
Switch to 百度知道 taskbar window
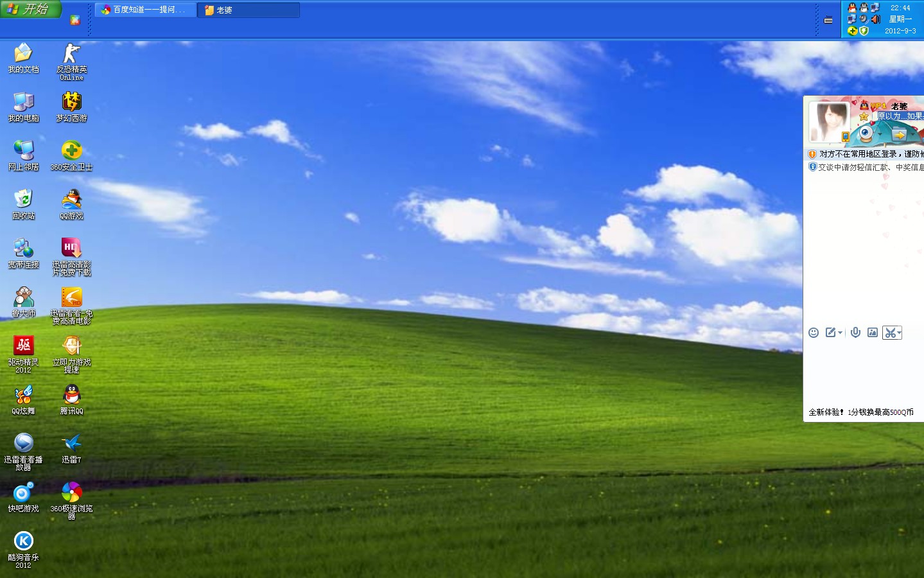[x=146, y=10]
